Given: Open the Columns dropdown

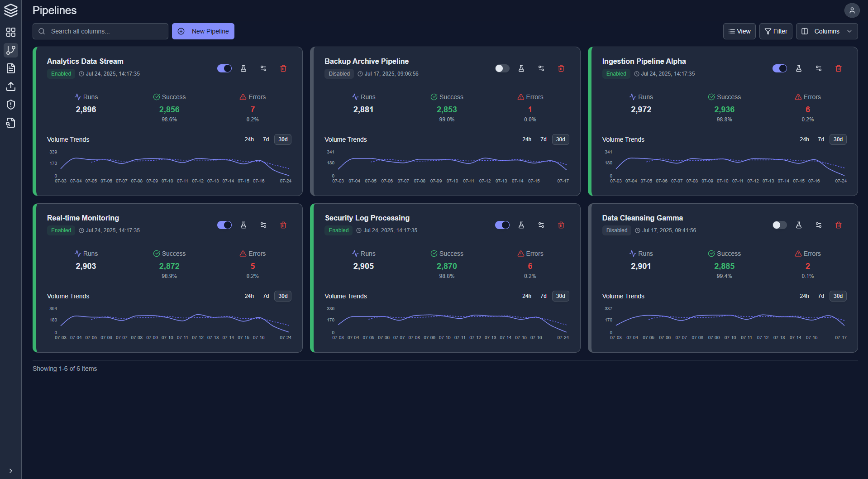Looking at the screenshot, I should point(826,31).
